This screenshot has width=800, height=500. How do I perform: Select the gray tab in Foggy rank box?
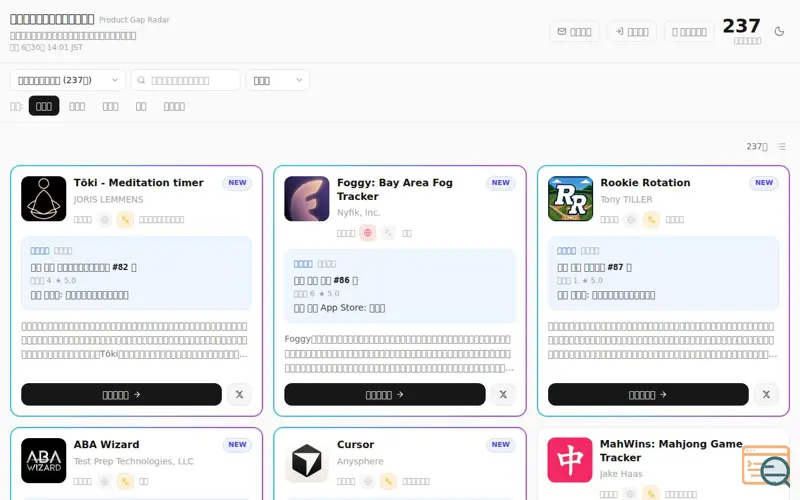pyautogui.click(x=327, y=264)
